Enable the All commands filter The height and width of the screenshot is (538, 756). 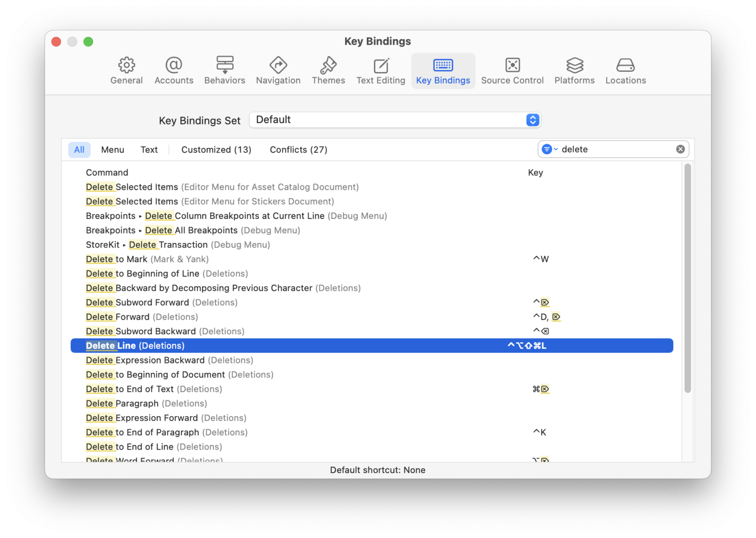pyautogui.click(x=79, y=149)
